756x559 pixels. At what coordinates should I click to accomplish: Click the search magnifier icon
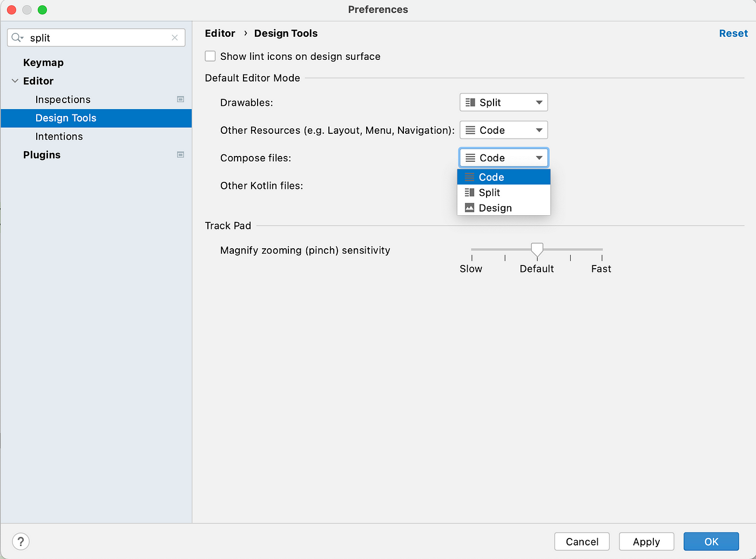[18, 37]
